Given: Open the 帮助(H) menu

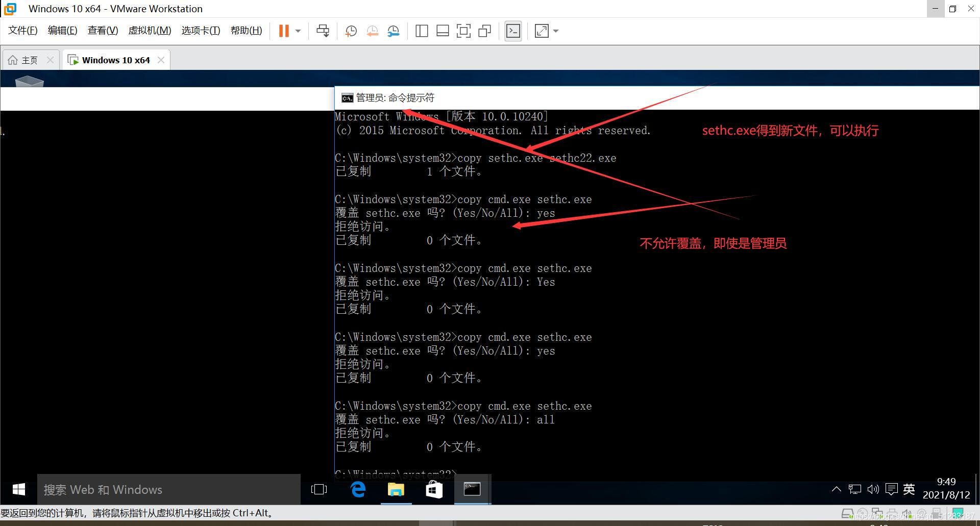Looking at the screenshot, I should [x=246, y=31].
